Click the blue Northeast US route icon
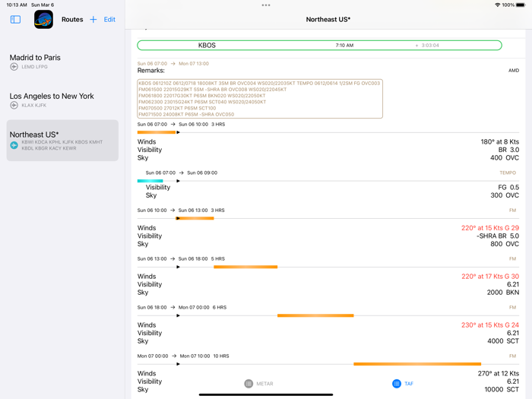The width and height of the screenshot is (532, 399). (14, 145)
